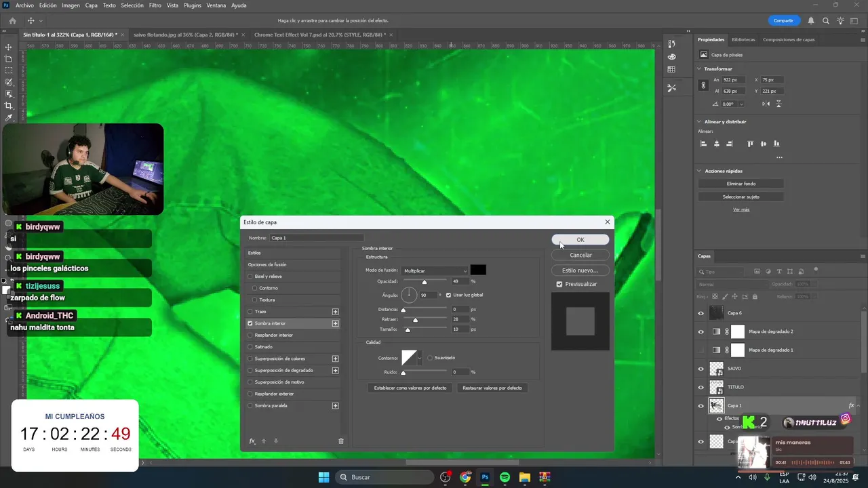Open the Windows Start menu
Image resolution: width=868 pixels, height=488 pixels.
click(x=324, y=477)
